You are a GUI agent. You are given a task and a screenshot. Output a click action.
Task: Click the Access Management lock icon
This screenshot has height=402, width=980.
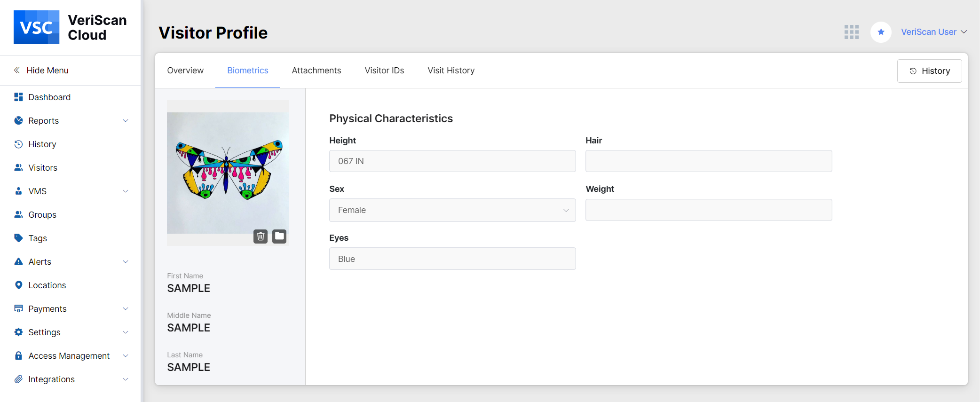18,355
